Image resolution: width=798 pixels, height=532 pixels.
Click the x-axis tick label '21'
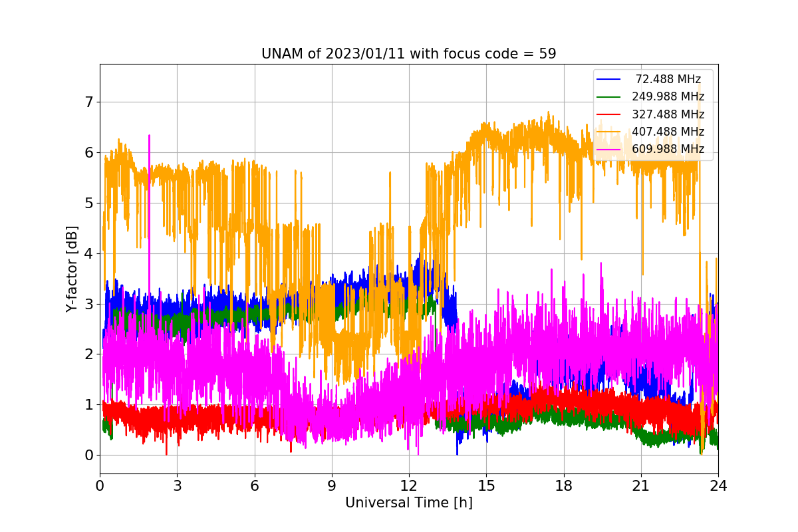(x=641, y=486)
